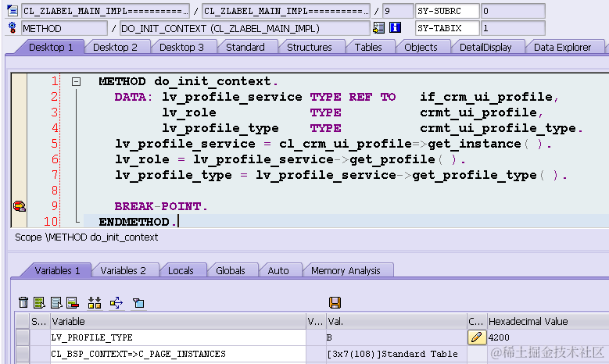This screenshot has width=609, height=364.
Task: Click the value B of LV_PROFILE_TYPE
Action: pyautogui.click(x=329, y=337)
